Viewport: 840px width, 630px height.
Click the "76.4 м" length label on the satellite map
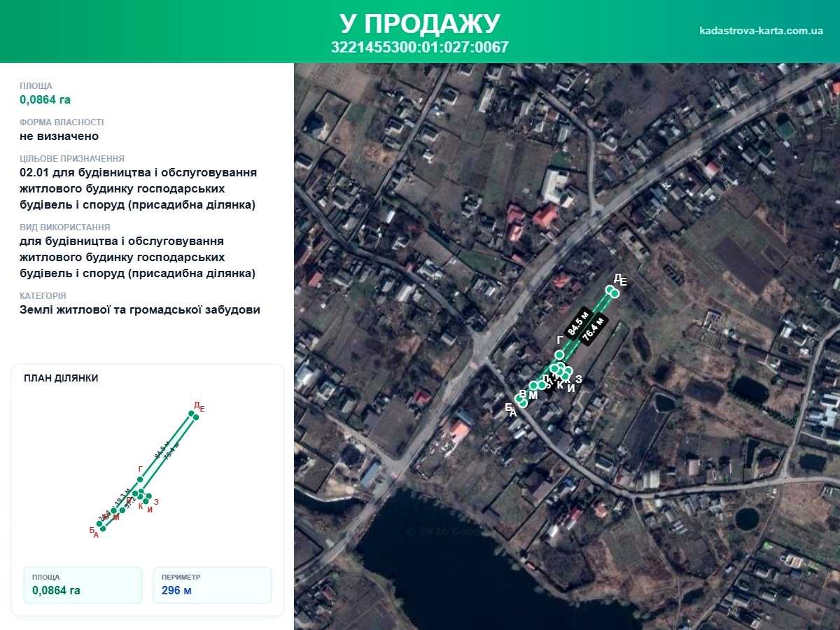point(593,330)
